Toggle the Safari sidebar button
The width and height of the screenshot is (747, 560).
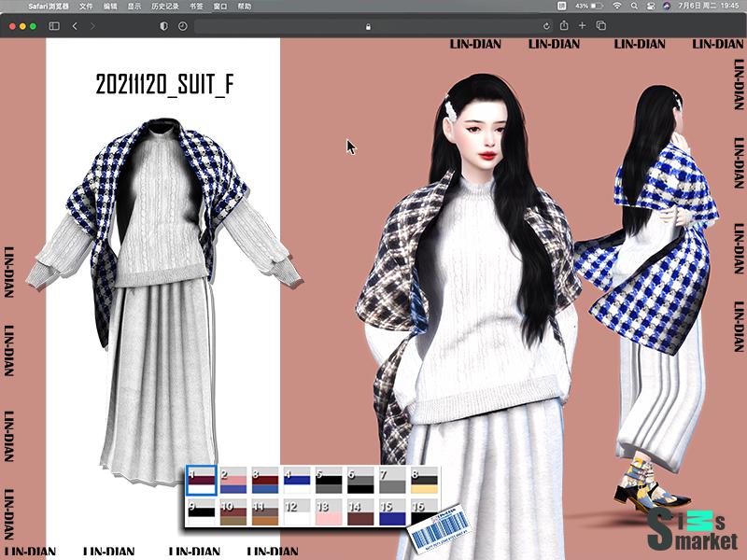point(54,26)
